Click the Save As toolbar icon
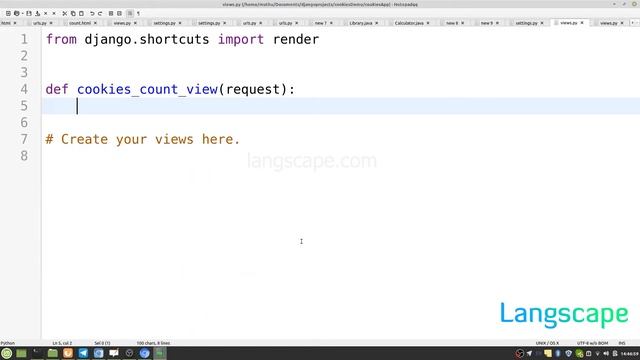Viewport: 640px width, 360px height. pos(38,13)
